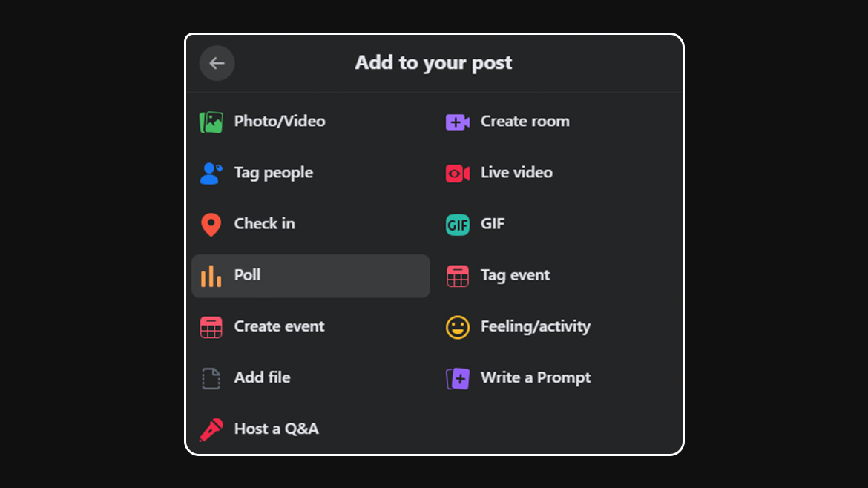
Task: Select Feeling/activity text option
Action: [x=536, y=326]
